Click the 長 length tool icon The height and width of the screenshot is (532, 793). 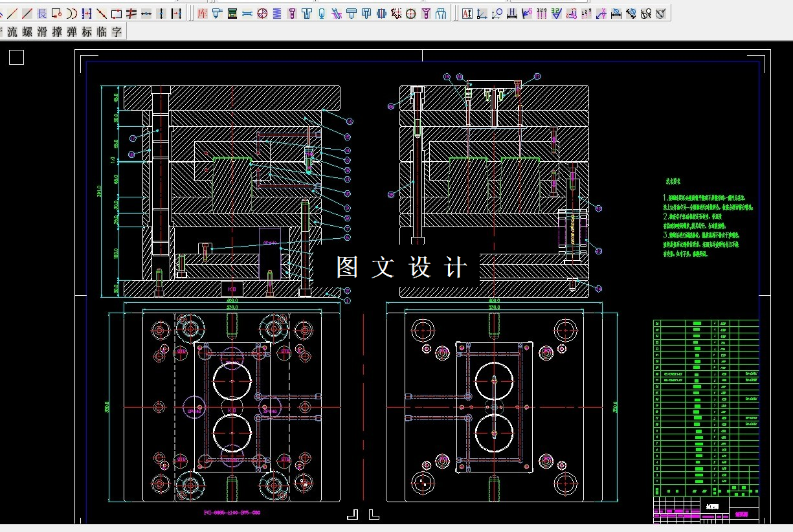(x=41, y=13)
